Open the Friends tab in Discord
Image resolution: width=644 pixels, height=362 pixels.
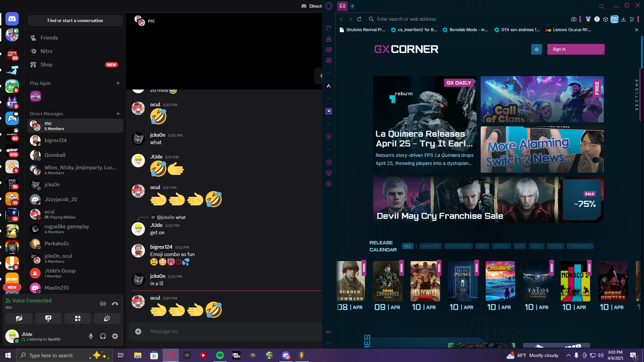click(49, 38)
